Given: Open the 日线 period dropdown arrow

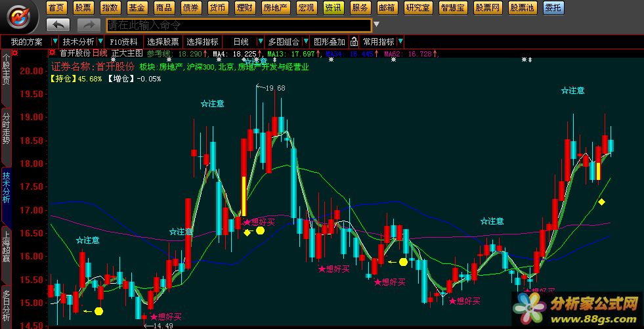Looking at the screenshot, I should [260, 41].
